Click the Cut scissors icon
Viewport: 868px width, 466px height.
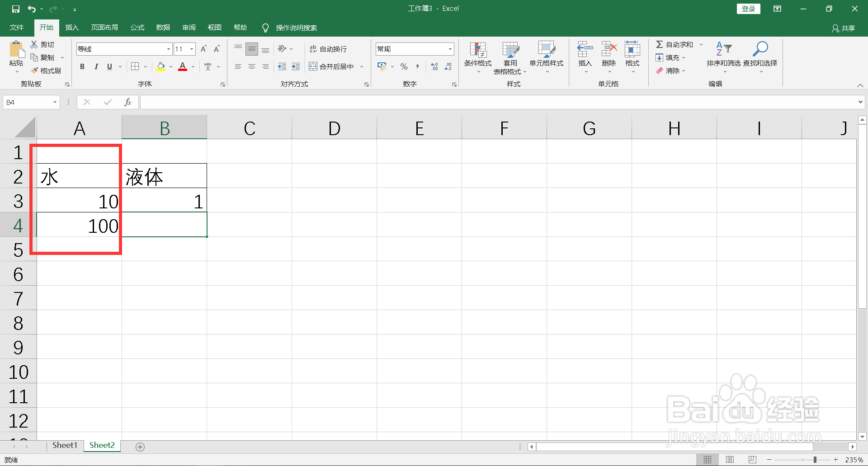tap(34, 44)
